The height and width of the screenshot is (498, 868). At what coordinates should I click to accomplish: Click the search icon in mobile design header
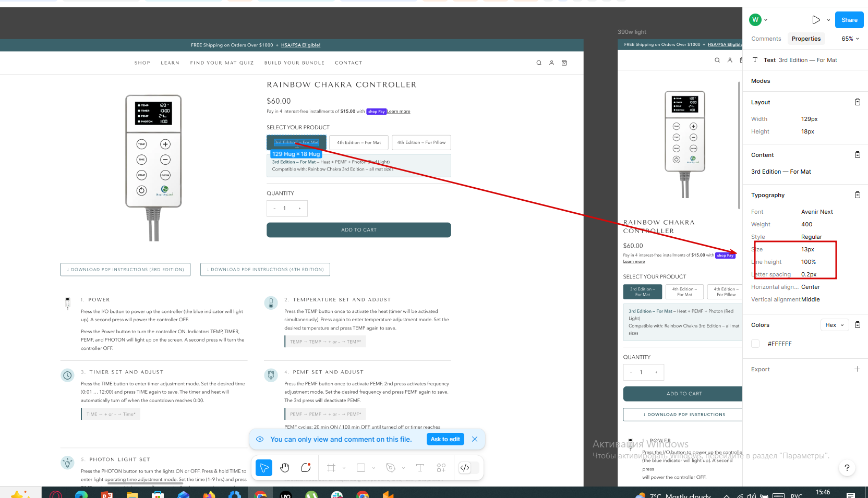coord(717,60)
